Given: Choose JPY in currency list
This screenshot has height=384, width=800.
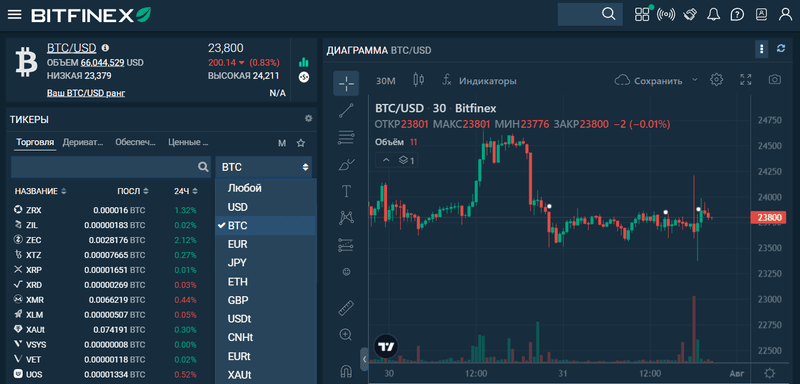Looking at the screenshot, I should (x=266, y=263).
